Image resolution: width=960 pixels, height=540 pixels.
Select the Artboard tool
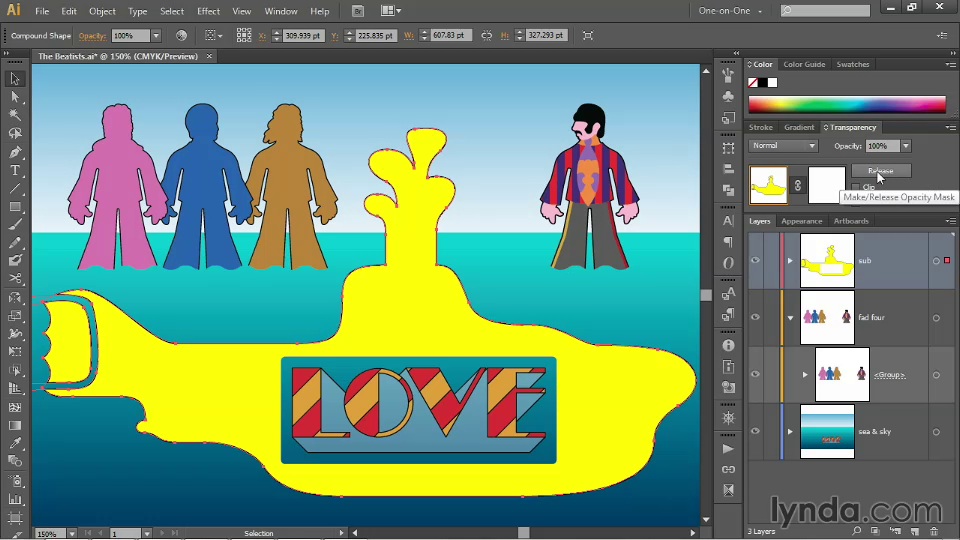coord(15,518)
